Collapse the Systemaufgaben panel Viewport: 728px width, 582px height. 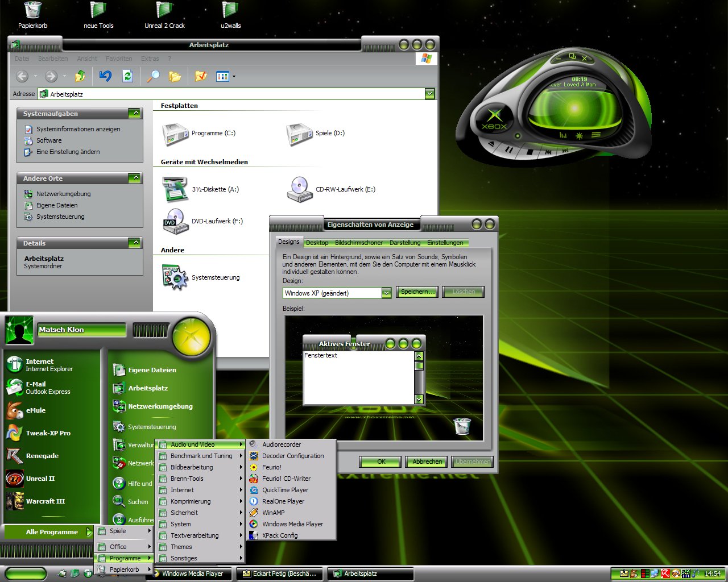coord(134,113)
